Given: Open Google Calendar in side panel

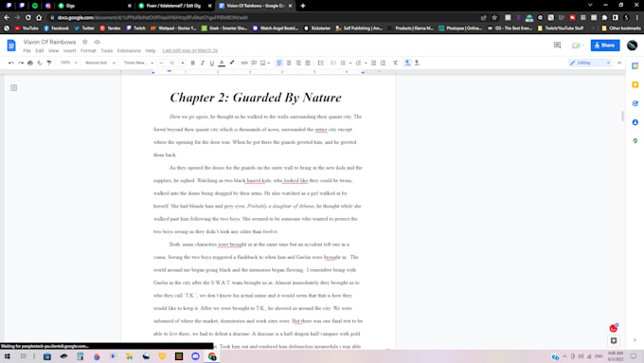Looking at the screenshot, I should click(635, 65).
